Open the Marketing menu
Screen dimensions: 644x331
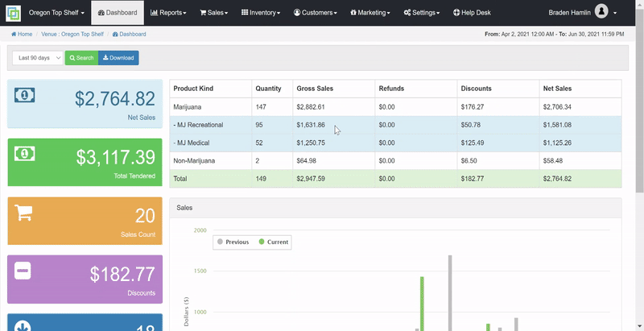point(370,13)
